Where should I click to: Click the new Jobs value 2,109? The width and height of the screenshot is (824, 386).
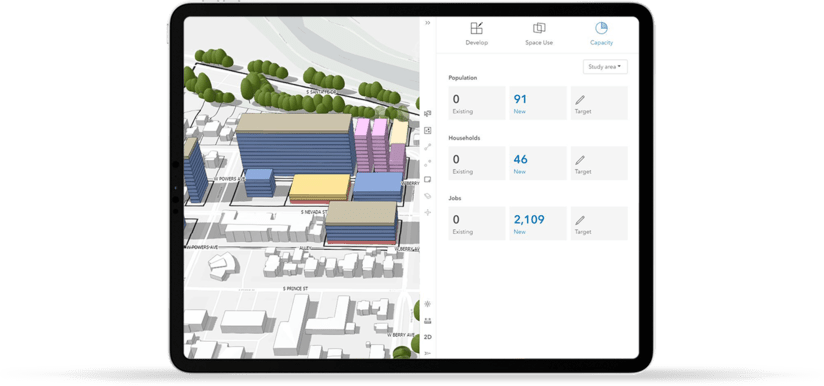click(529, 220)
